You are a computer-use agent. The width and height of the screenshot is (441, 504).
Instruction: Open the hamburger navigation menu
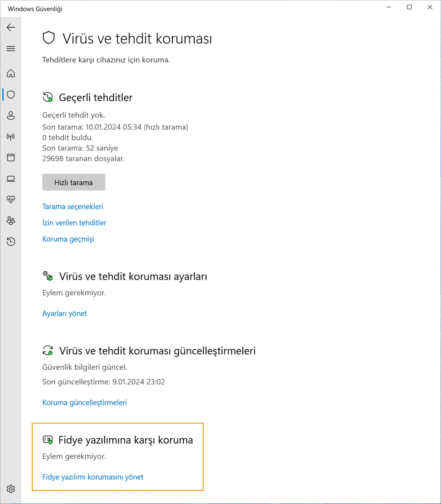11,48
